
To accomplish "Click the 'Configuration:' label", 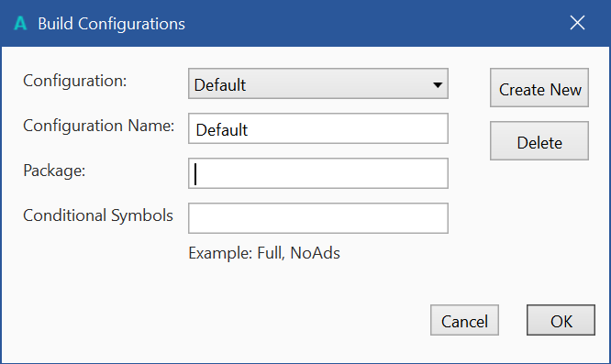I will 75,81.
